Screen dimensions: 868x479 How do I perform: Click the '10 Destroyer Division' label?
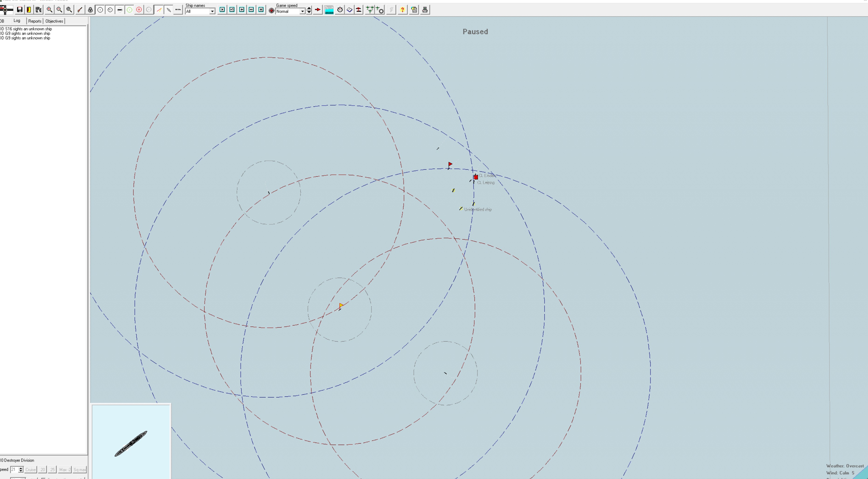(17, 460)
